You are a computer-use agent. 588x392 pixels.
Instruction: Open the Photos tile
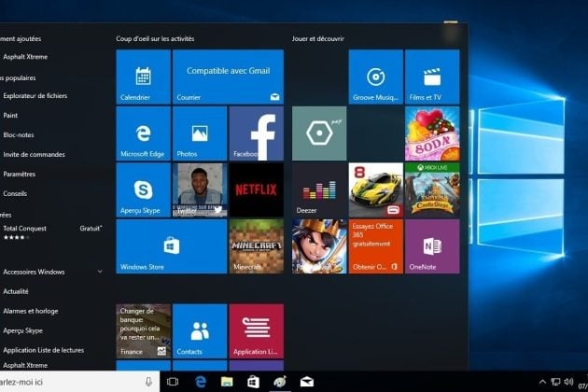tap(200, 133)
